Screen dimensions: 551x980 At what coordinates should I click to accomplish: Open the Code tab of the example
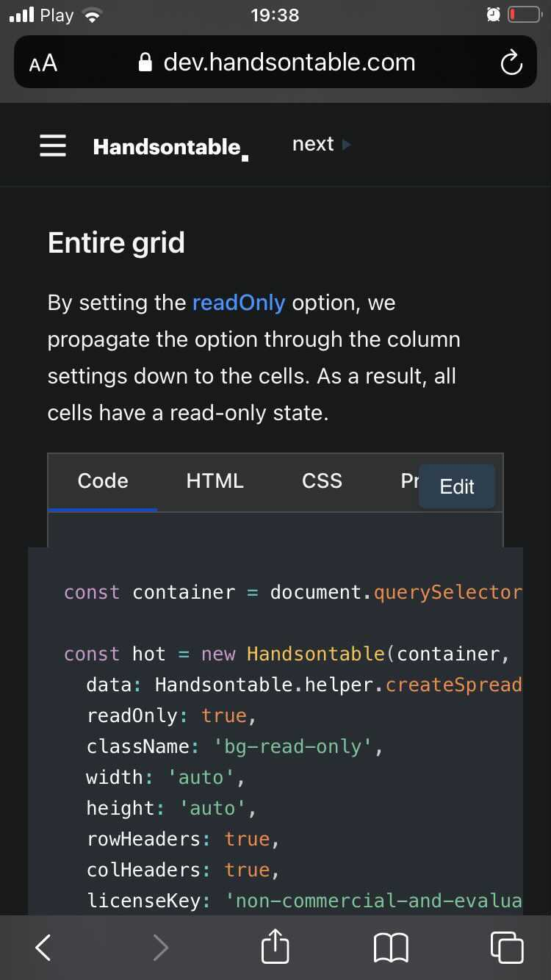[x=102, y=480]
